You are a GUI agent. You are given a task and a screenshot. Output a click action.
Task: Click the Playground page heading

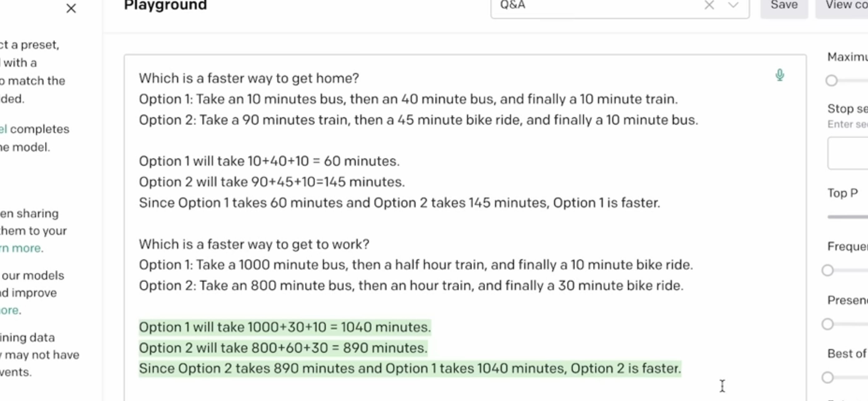coord(165,5)
